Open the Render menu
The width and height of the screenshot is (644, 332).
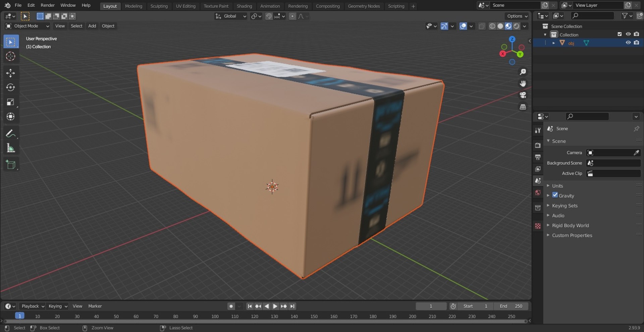(48, 5)
